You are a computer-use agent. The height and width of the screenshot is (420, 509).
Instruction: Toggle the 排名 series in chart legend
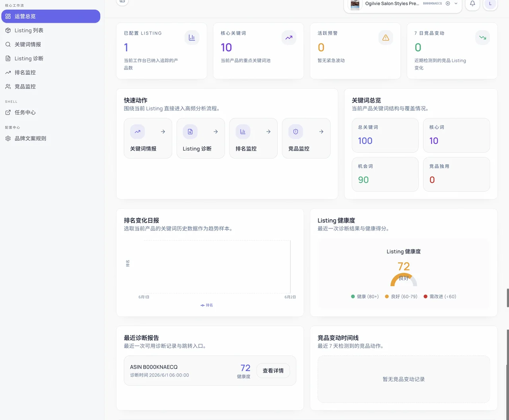point(207,305)
